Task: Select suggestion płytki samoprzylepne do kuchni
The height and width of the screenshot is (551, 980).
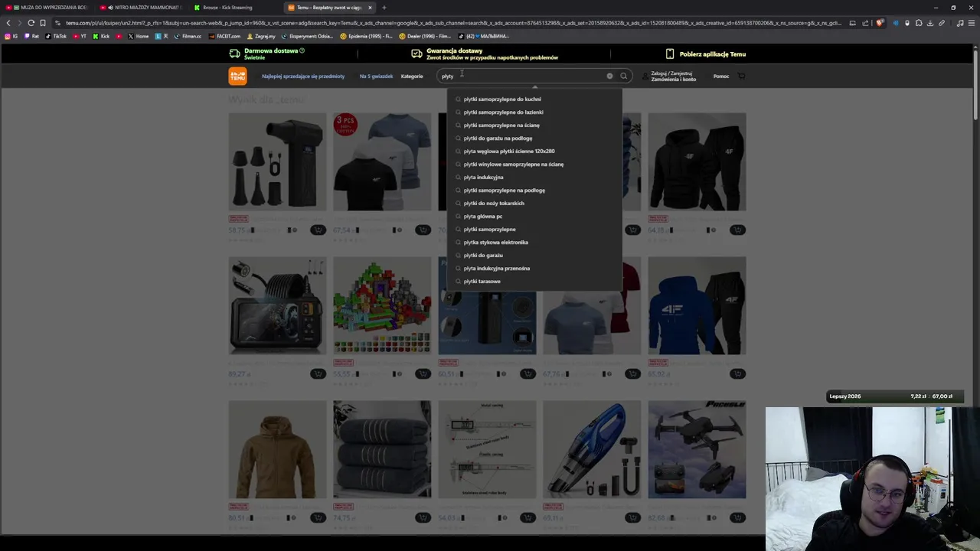Action: pyautogui.click(x=534, y=99)
